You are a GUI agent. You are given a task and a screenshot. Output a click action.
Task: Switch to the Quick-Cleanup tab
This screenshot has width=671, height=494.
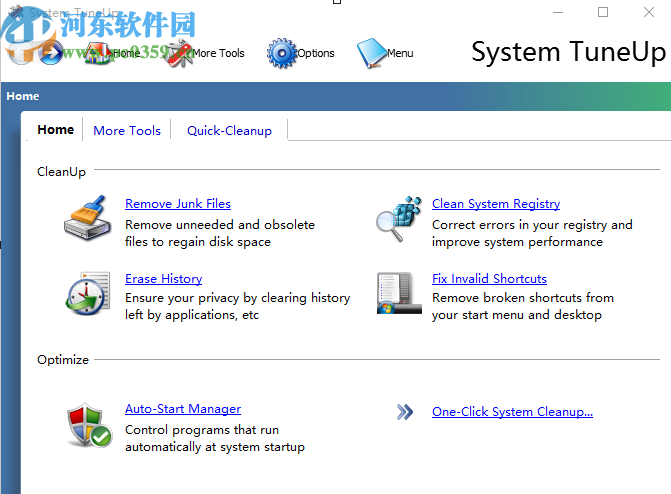point(229,131)
